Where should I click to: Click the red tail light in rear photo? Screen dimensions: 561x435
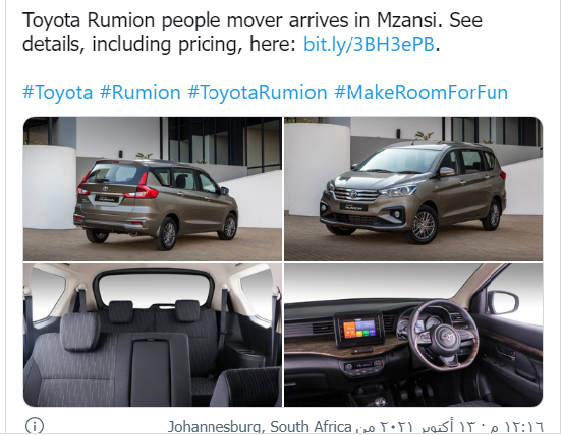143,189
